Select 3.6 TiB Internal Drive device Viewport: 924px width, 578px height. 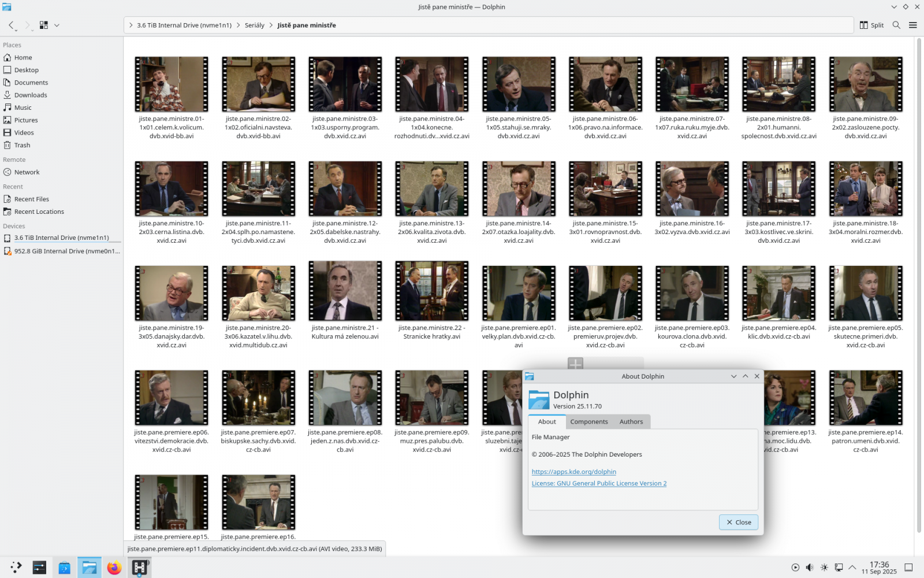(x=61, y=238)
